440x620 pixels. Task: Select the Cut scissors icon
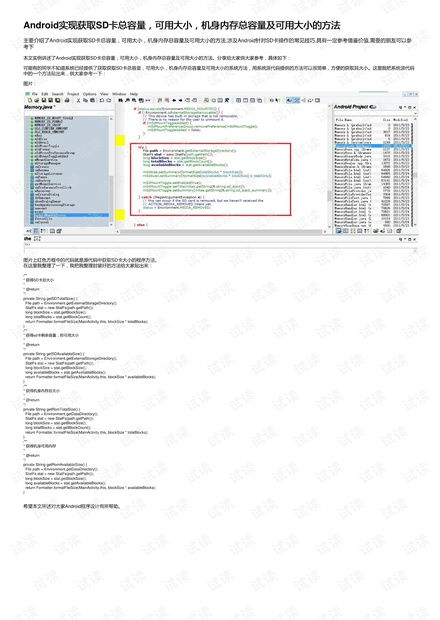point(78,100)
